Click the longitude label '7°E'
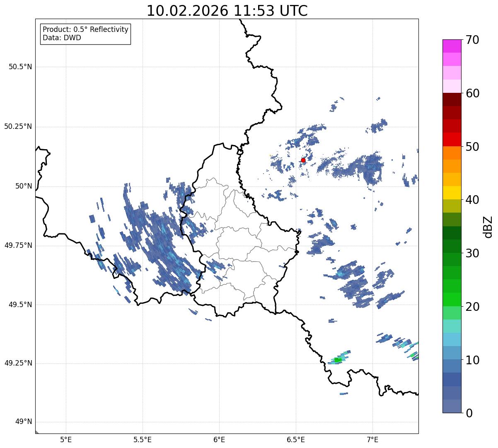This screenshot has height=448, width=498. tap(372, 439)
